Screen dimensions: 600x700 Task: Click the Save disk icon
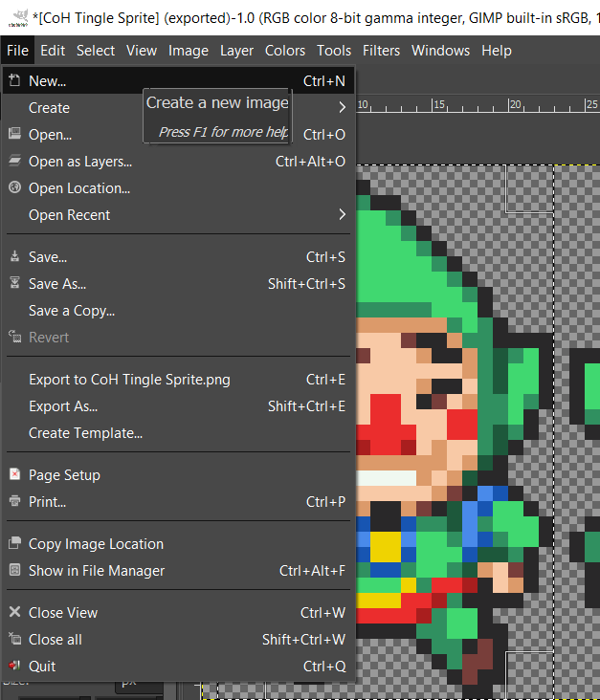[x=14, y=256]
